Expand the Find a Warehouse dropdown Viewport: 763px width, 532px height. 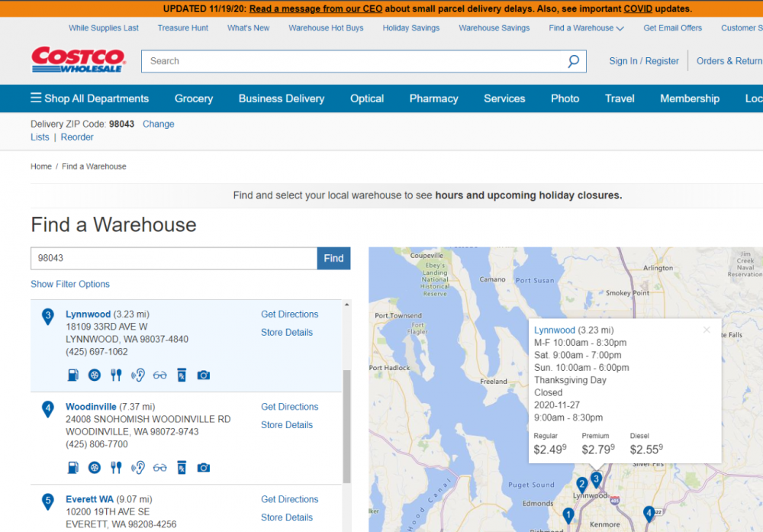coord(586,28)
